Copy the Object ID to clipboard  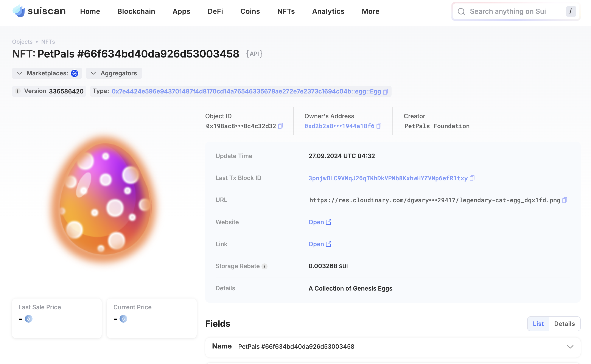pyautogui.click(x=280, y=126)
